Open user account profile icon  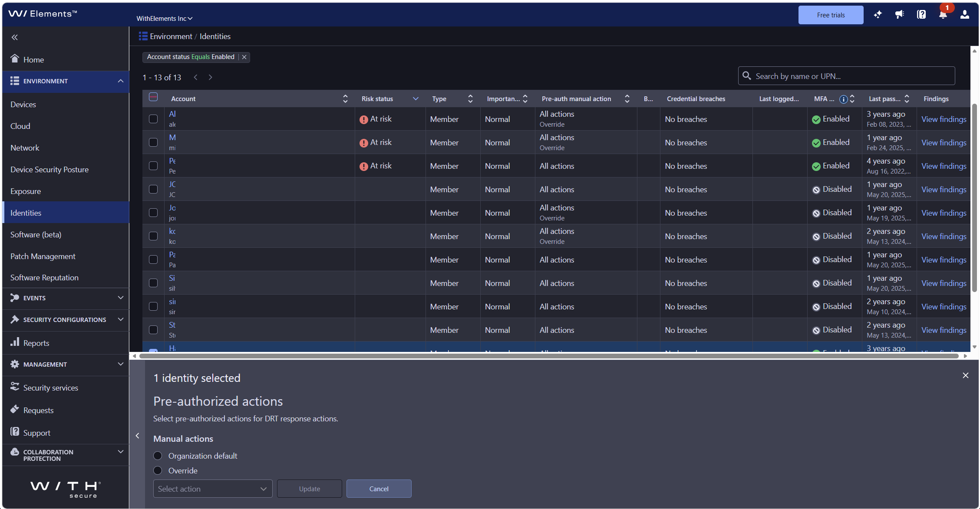pos(965,15)
